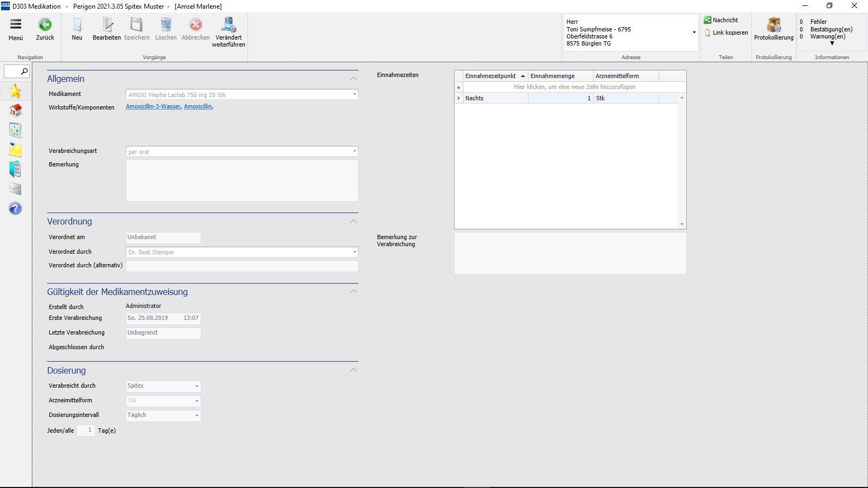
Task: Open the Amoxicillin-3-Wasser link
Action: (153, 107)
